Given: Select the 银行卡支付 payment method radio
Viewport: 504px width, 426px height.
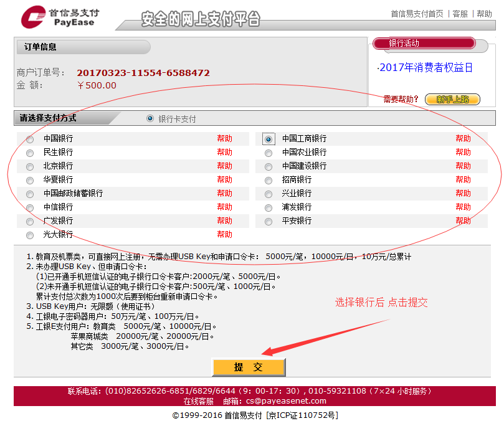Looking at the screenshot, I should point(150,118).
